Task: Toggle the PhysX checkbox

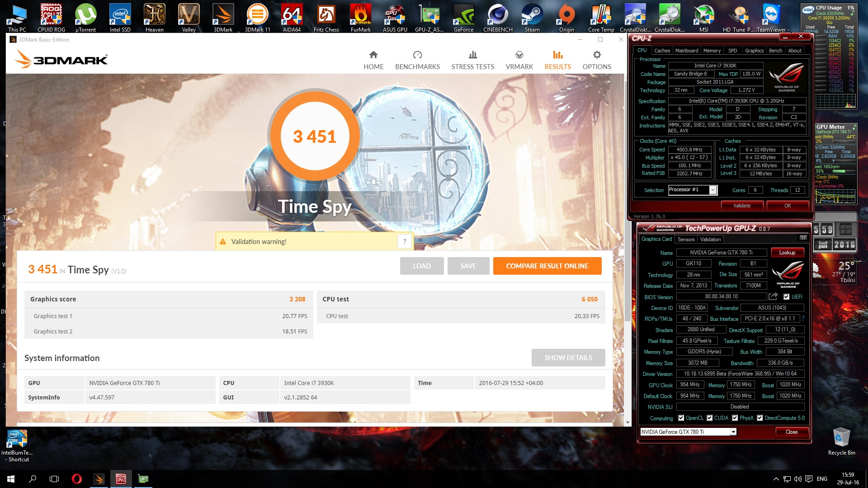Action: [x=735, y=418]
